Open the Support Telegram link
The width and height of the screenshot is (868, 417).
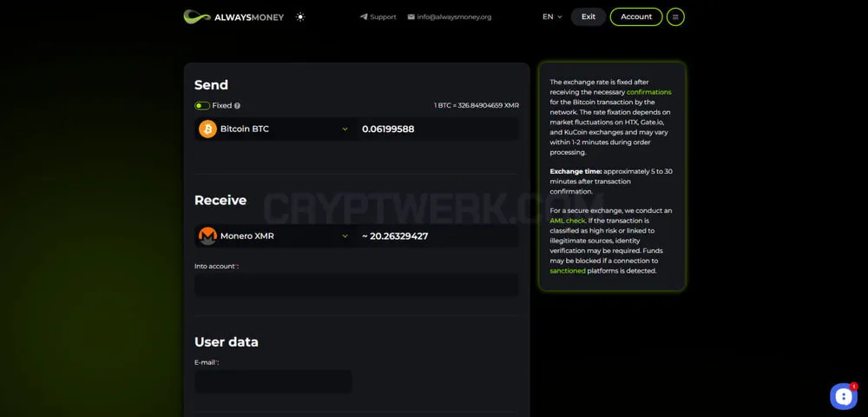(378, 17)
